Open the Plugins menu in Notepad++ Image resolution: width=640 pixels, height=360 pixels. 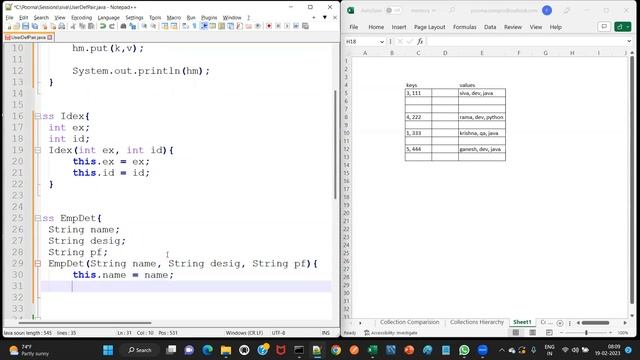click(209, 18)
